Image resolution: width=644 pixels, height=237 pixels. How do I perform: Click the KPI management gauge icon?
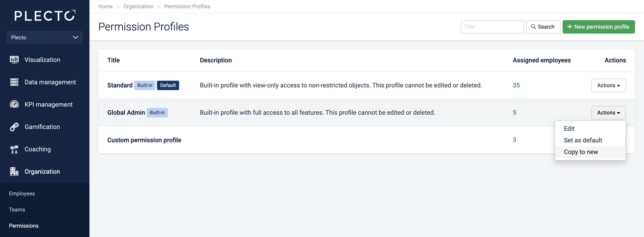(x=15, y=105)
